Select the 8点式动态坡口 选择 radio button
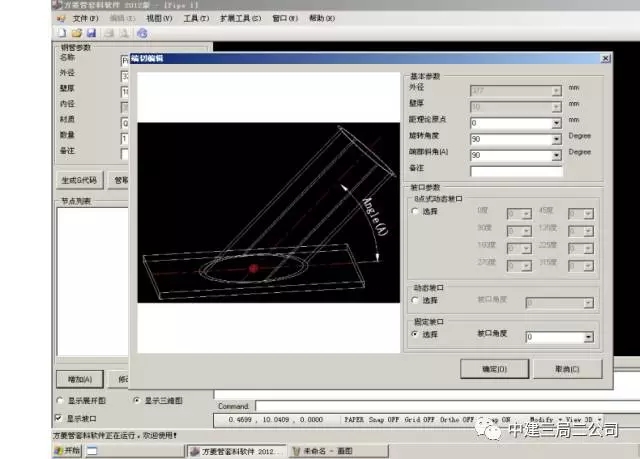640x459 pixels. [x=416, y=212]
